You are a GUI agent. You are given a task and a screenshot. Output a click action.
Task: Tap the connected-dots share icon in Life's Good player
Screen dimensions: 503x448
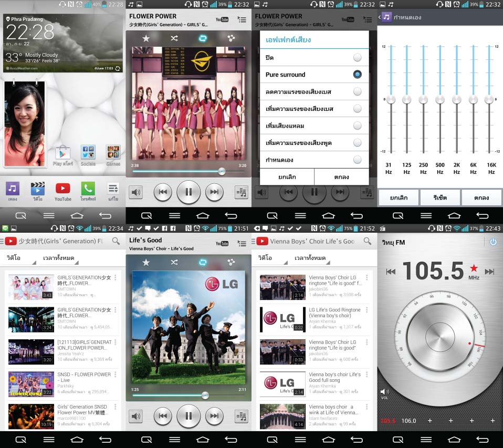click(x=231, y=263)
